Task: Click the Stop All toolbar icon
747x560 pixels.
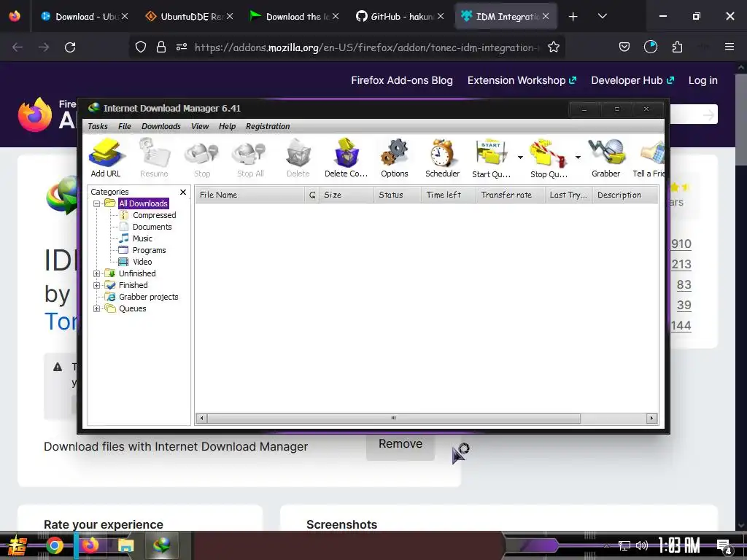Action: click(x=250, y=158)
